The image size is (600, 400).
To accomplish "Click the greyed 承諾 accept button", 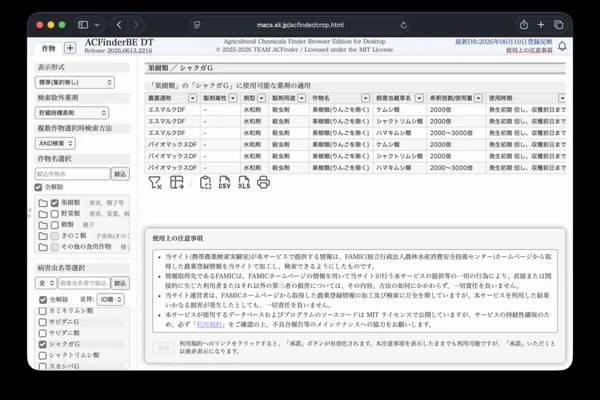I will tap(163, 348).
